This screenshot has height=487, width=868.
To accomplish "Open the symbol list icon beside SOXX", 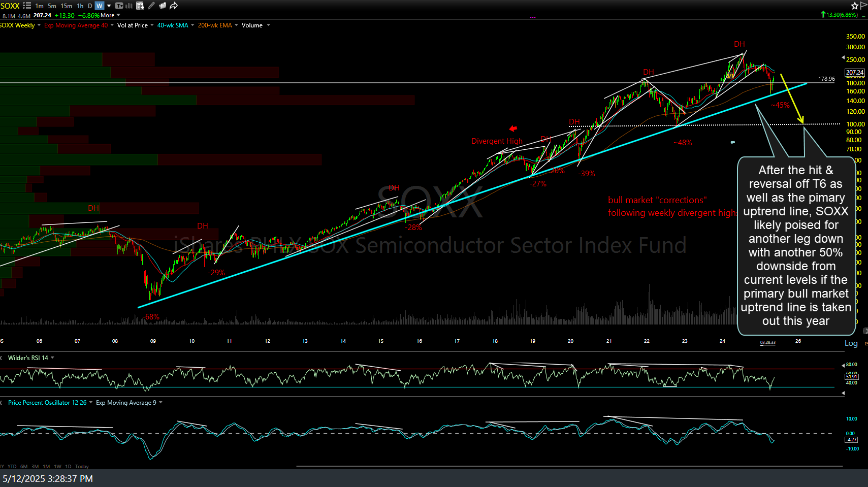I will tap(27, 6).
